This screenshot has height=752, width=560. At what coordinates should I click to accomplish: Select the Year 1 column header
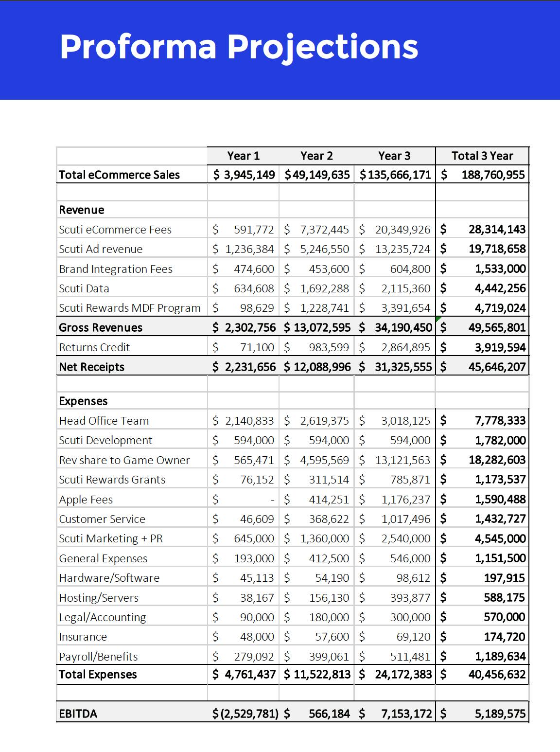[x=244, y=156]
